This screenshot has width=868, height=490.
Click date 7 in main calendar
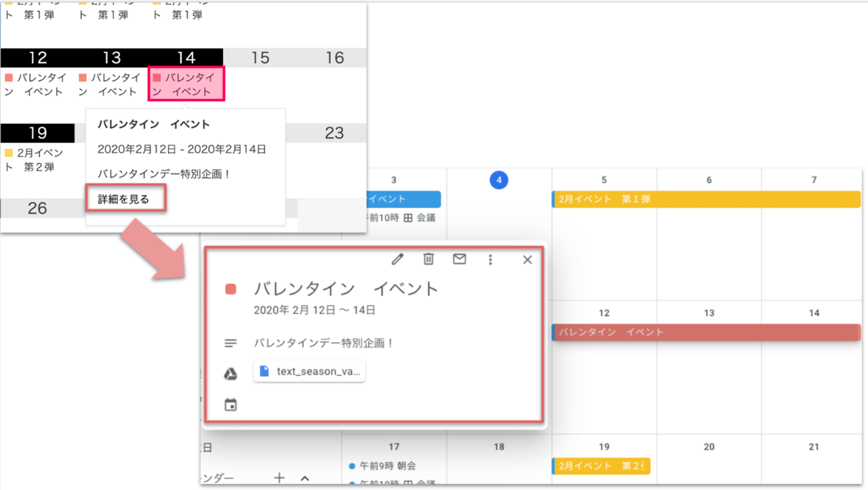pos(814,180)
